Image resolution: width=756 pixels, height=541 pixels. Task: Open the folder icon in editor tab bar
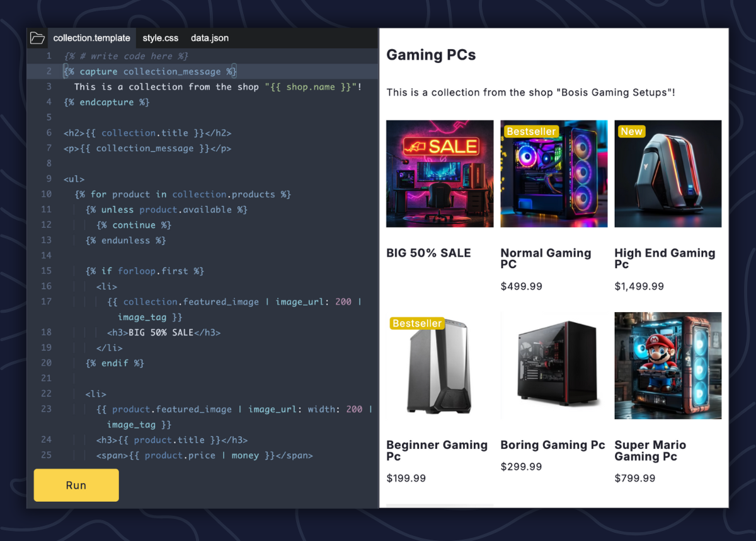coord(38,38)
